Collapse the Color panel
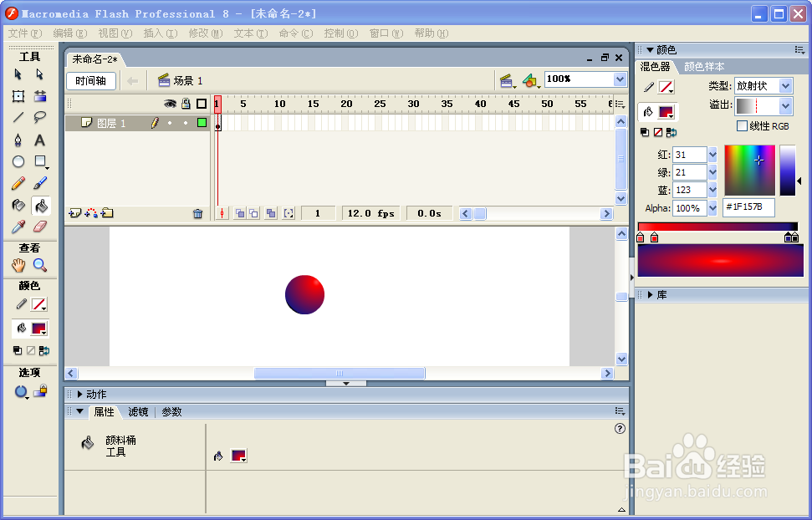The width and height of the screenshot is (812, 520). click(651, 49)
